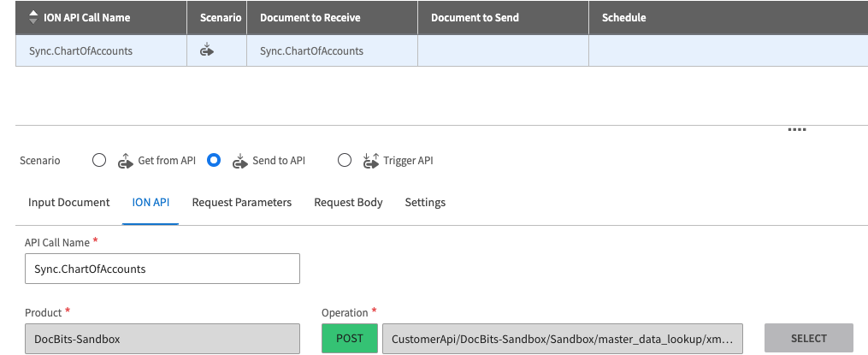Click the sort arrows beside ION API Call Name
The width and height of the screenshot is (868, 355).
[x=33, y=17]
